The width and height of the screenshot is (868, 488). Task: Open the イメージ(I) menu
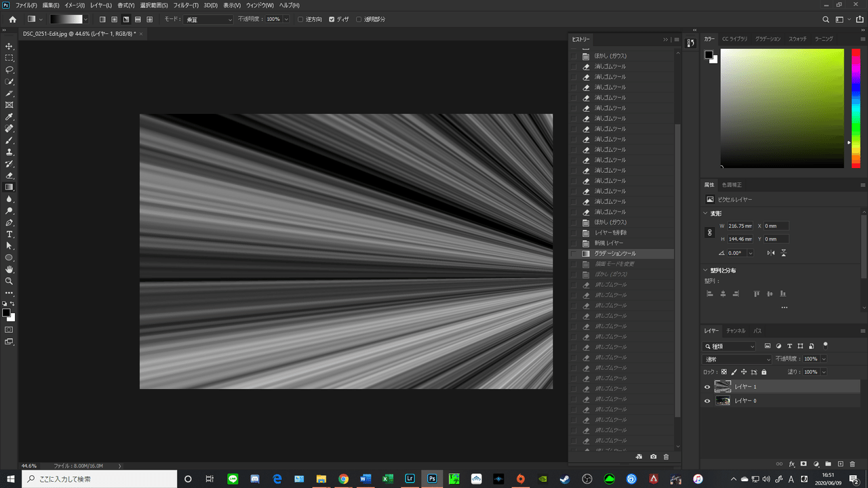point(75,5)
